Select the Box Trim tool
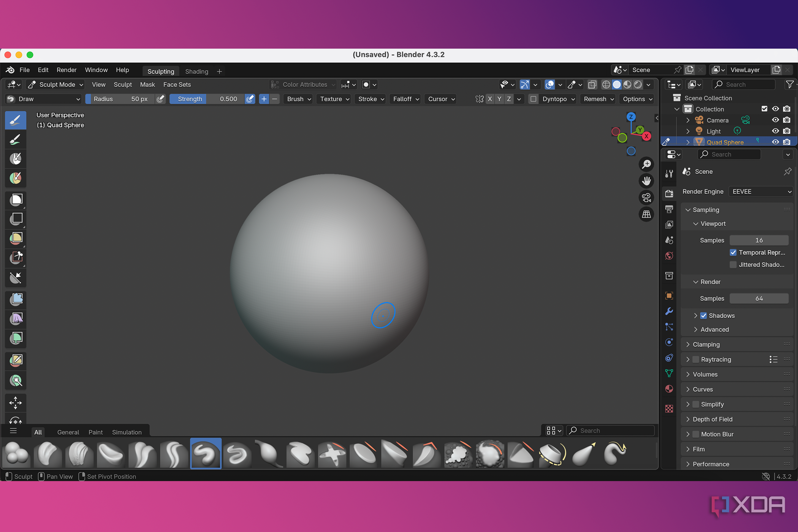The height and width of the screenshot is (532, 798). coord(16,258)
